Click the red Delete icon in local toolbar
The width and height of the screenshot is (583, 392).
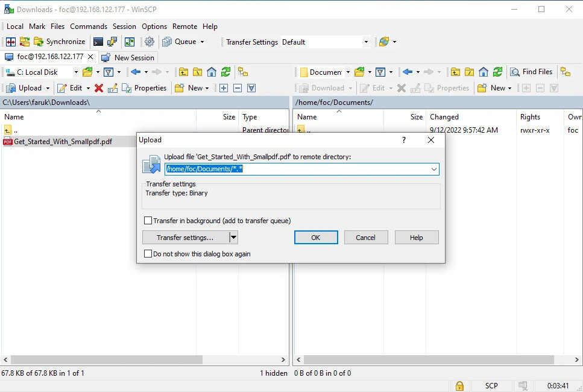click(99, 88)
